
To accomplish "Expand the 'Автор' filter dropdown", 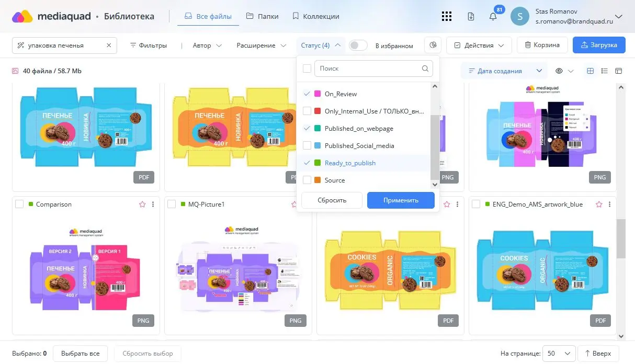I will click(207, 45).
